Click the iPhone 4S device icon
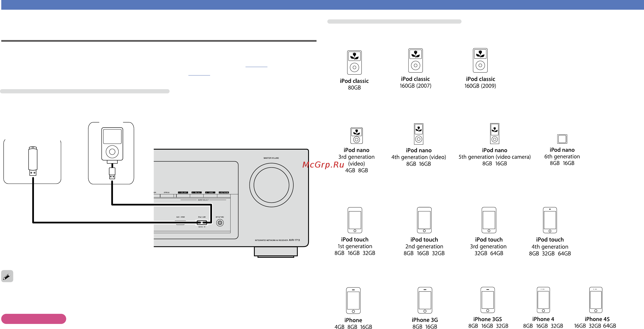The height and width of the screenshot is (329, 644). point(596,300)
